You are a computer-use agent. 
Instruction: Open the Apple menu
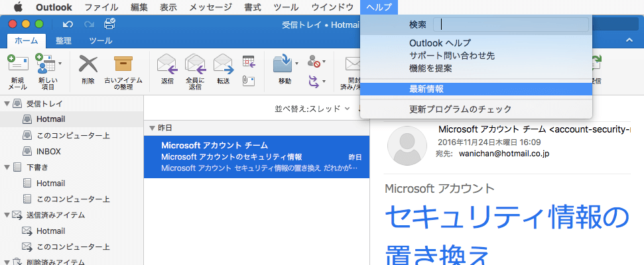pyautogui.click(x=19, y=7)
